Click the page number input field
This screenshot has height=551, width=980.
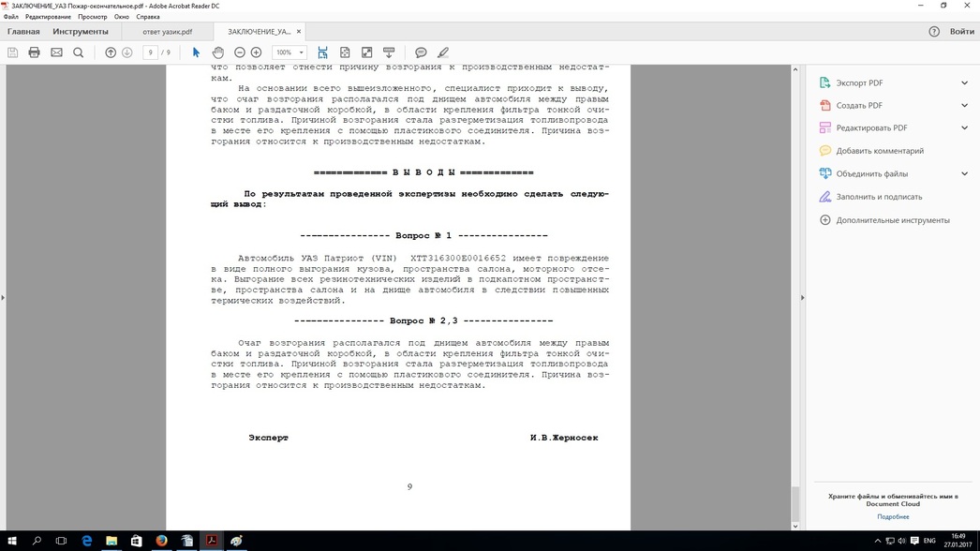tap(150, 52)
